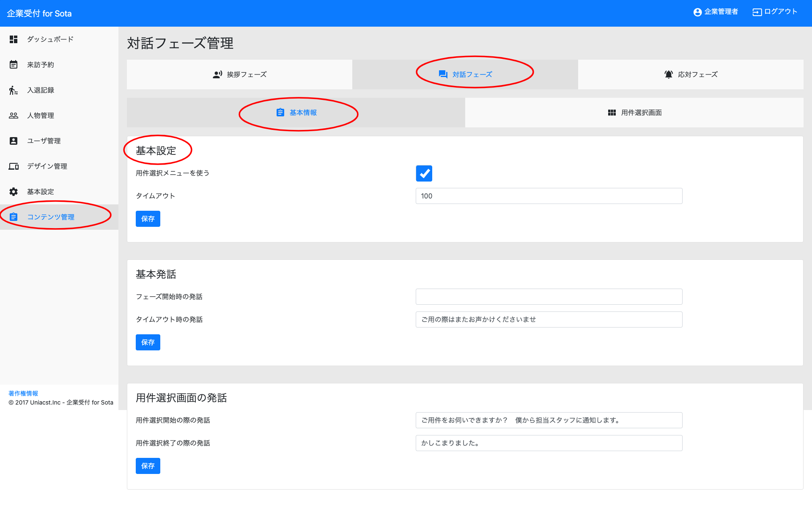Open 入退記録 from the sidebar
812x515 pixels.
tap(59, 90)
